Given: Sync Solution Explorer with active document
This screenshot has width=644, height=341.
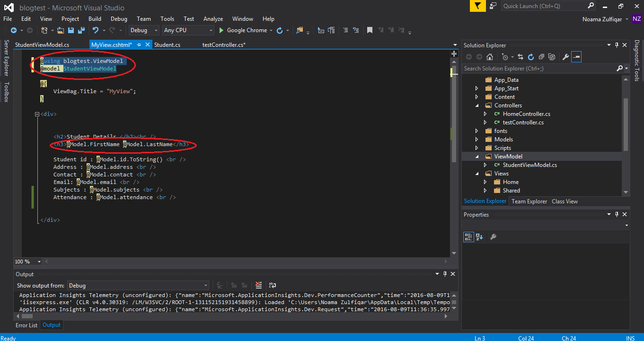Looking at the screenshot, I should tap(520, 56).
